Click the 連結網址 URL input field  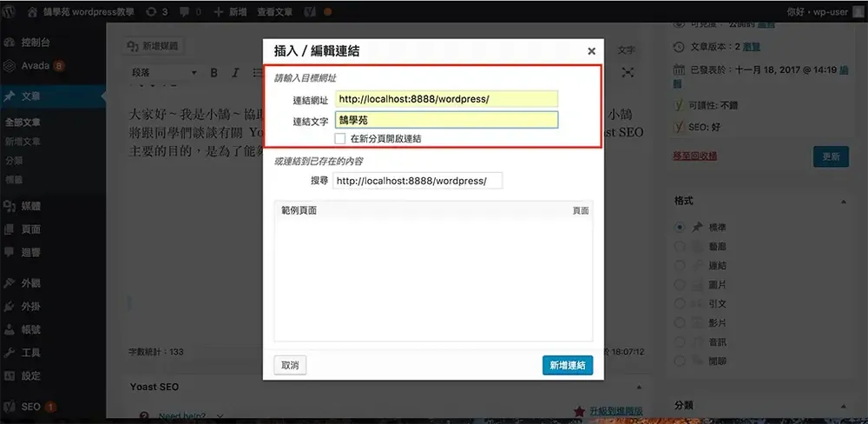pos(447,99)
